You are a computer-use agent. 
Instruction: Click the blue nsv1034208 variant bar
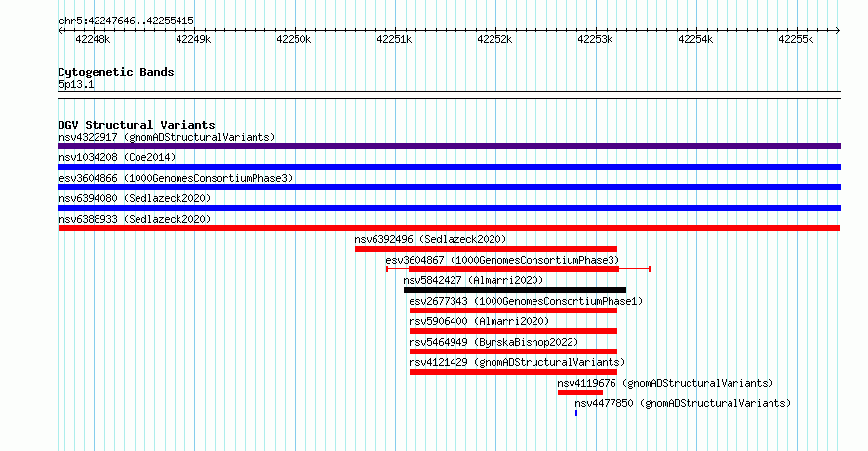coord(449,167)
